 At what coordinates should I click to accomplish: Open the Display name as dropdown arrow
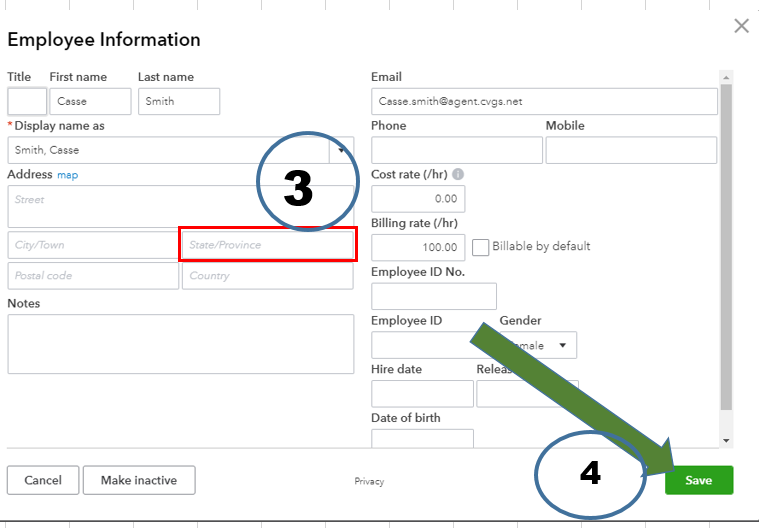click(341, 150)
